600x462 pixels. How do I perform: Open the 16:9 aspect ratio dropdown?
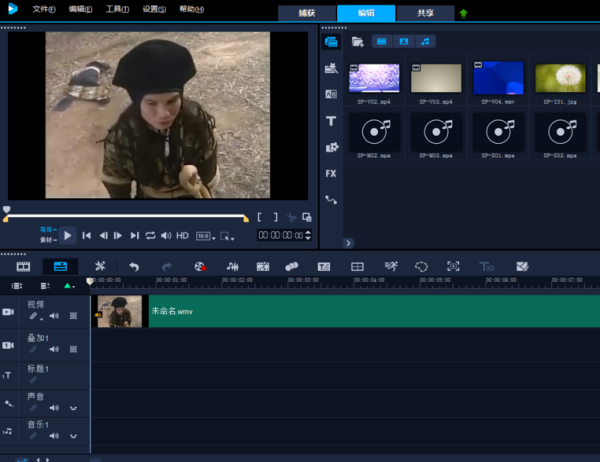204,236
